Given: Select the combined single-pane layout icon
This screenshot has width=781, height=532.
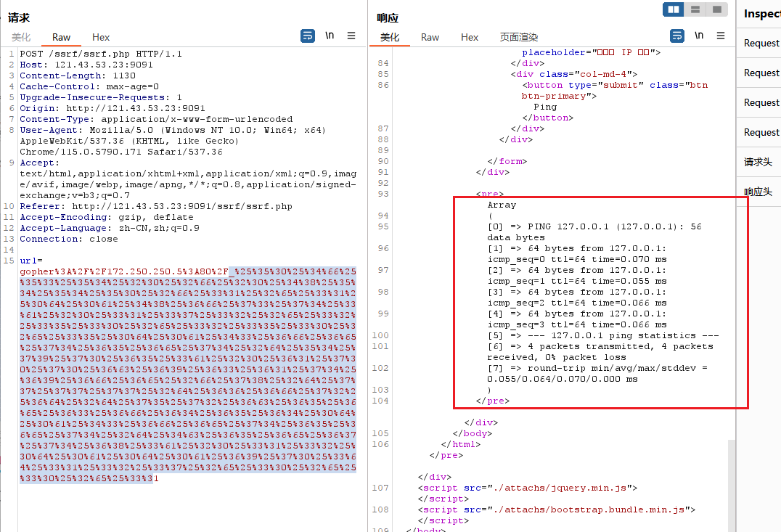Looking at the screenshot, I should tap(717, 9).
